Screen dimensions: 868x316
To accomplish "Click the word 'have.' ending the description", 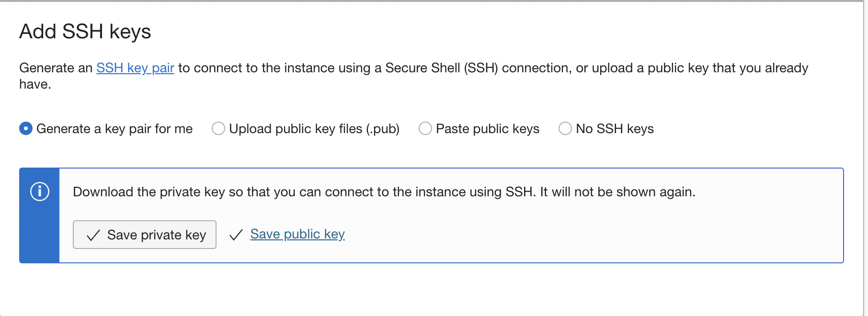I will (x=35, y=84).
